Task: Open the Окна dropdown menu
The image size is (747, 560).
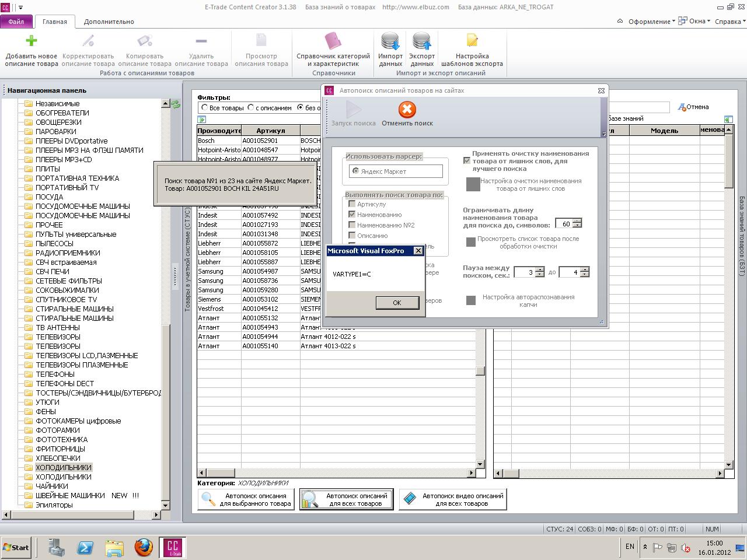Action: [x=694, y=22]
